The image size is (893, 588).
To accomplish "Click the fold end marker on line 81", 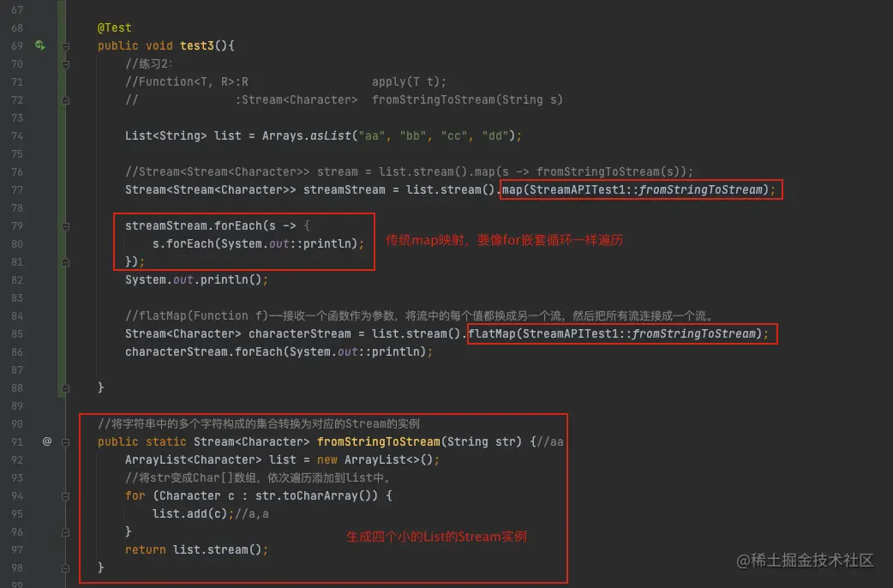I will pyautogui.click(x=65, y=262).
